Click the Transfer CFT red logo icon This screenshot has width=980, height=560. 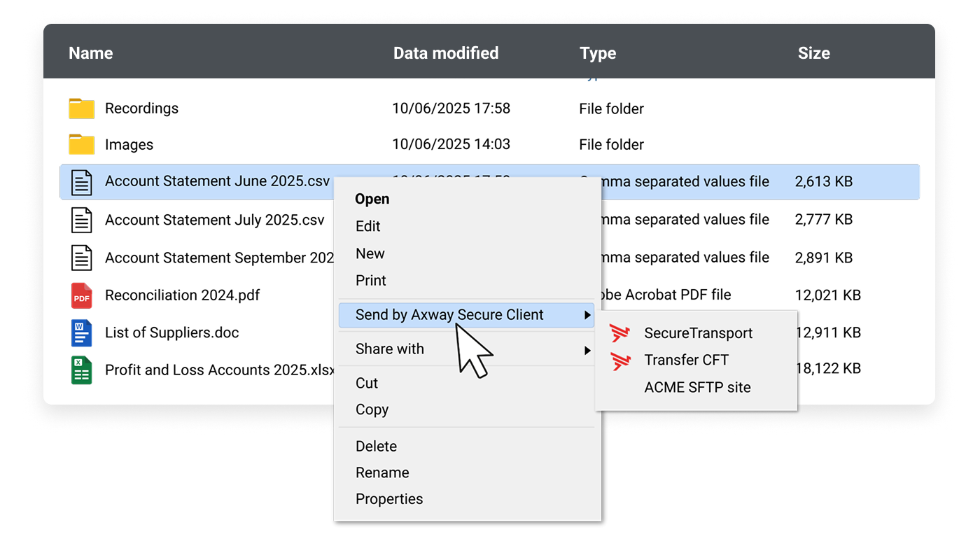pos(620,360)
